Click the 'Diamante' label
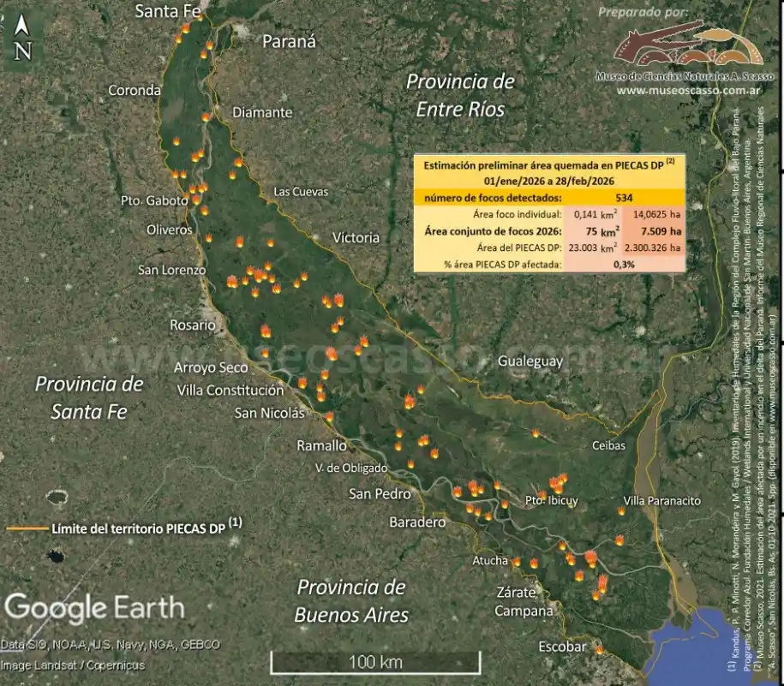 [262, 112]
